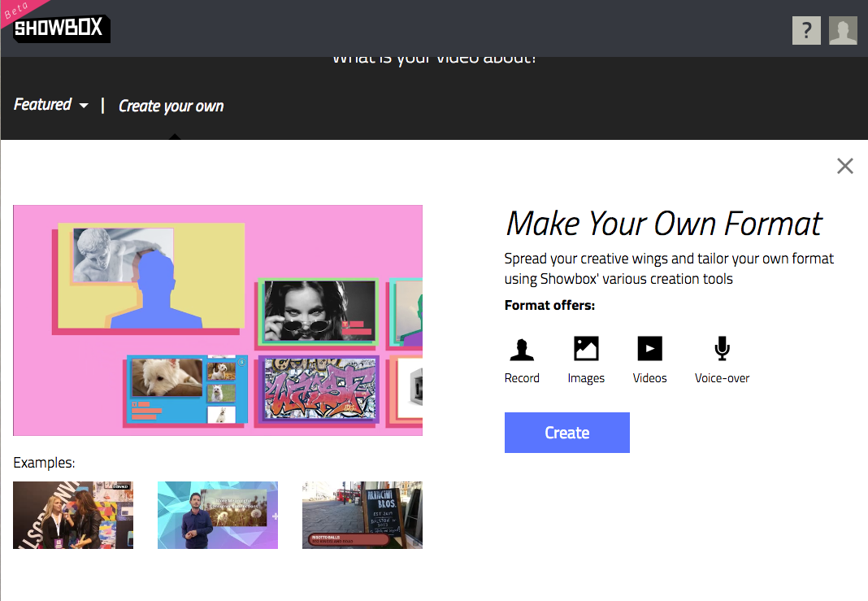Image resolution: width=868 pixels, height=601 pixels.
Task: Click the Voice-over microphone icon
Action: pyautogui.click(x=722, y=349)
